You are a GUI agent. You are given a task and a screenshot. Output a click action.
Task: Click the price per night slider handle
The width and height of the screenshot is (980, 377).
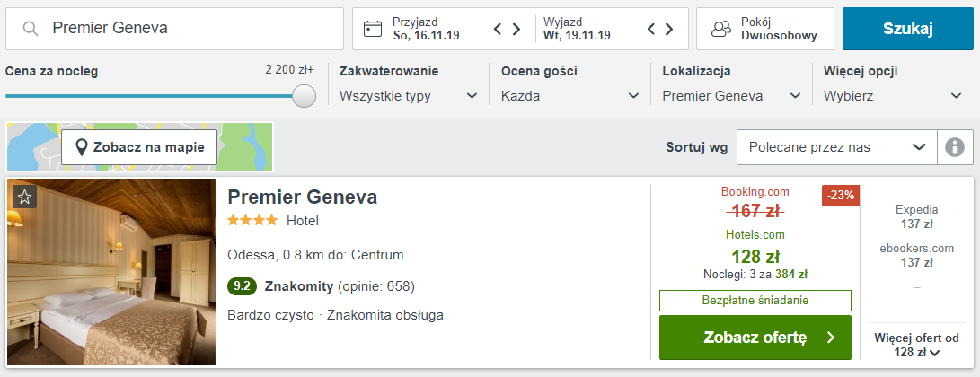305,96
